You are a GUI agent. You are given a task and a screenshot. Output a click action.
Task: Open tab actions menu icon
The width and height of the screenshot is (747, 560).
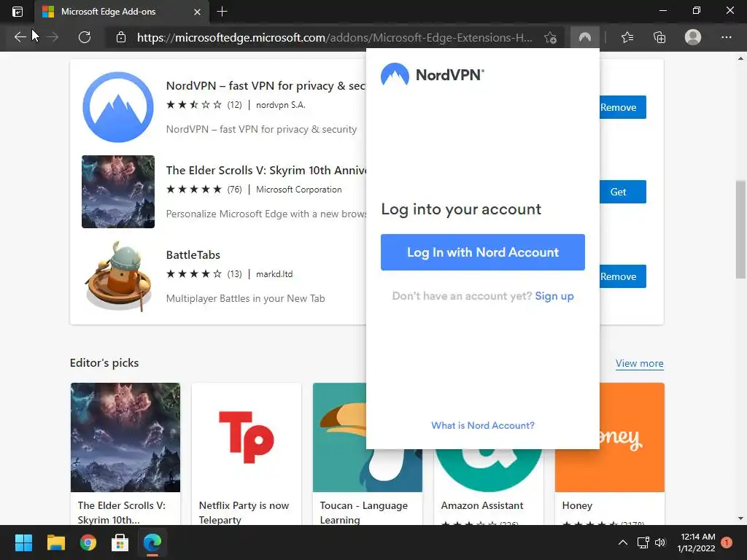[x=18, y=12]
